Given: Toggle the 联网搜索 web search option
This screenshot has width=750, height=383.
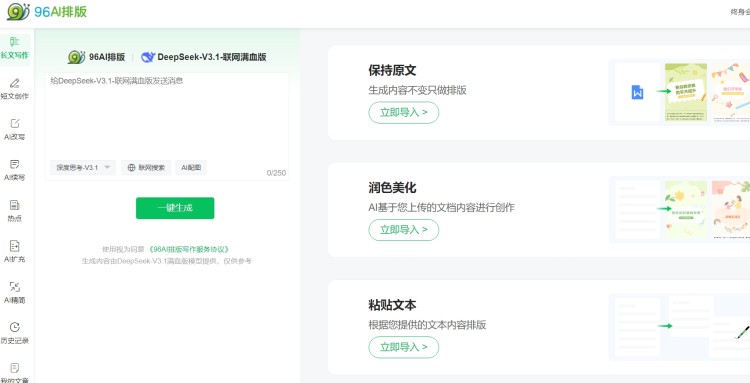Looking at the screenshot, I should (146, 167).
